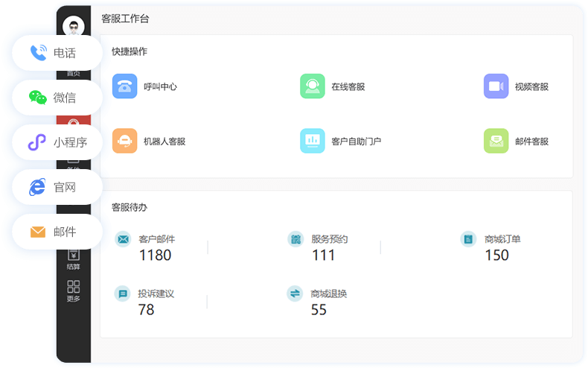Screen dimensions: 588x368
Task: Click the 视频客服 label
Action: click(531, 86)
